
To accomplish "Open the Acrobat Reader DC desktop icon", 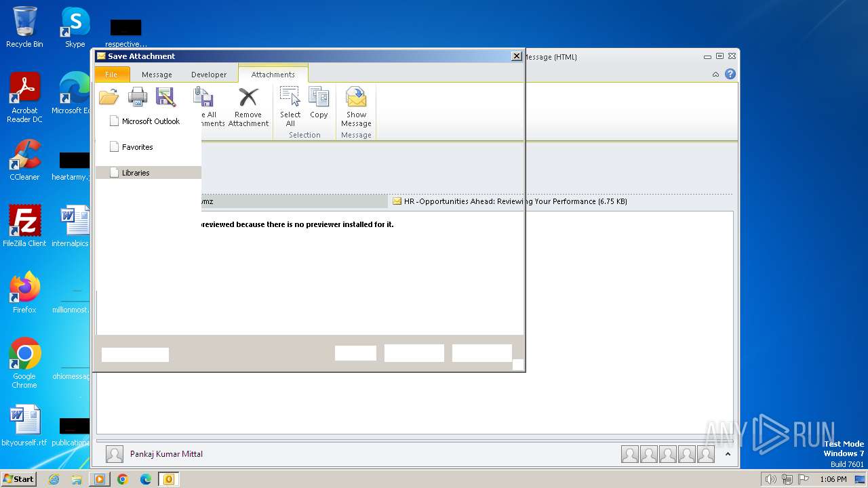I will (24, 98).
